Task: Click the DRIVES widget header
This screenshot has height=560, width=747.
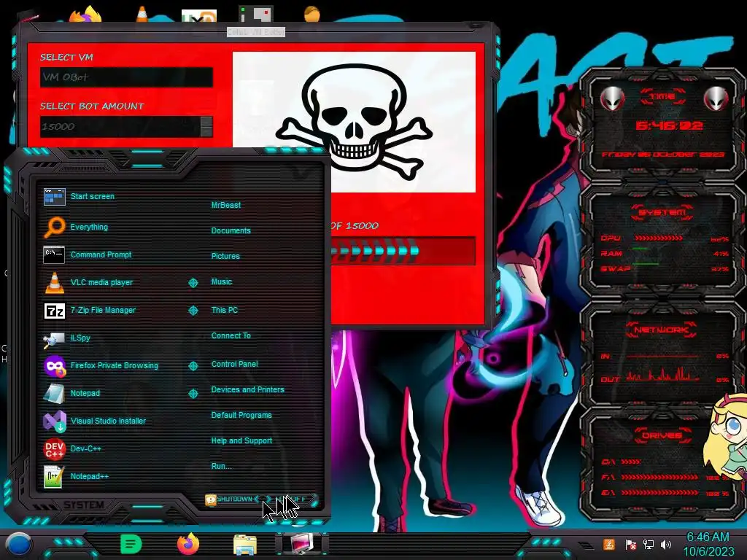Action: click(662, 435)
